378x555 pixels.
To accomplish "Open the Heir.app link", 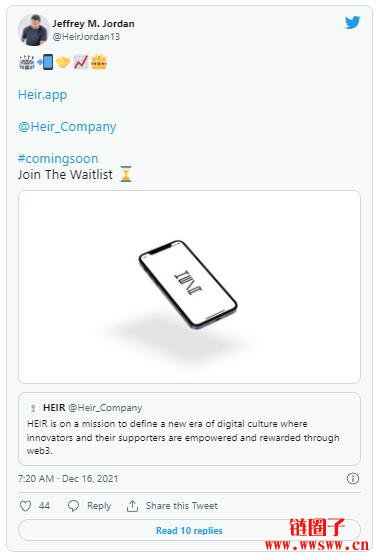I will [x=42, y=95].
